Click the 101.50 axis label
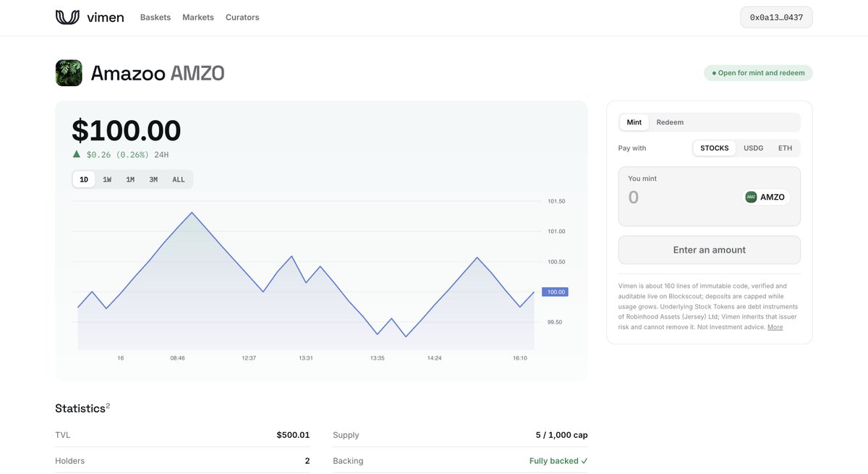Screen dimensions: 868x474 [556, 201]
